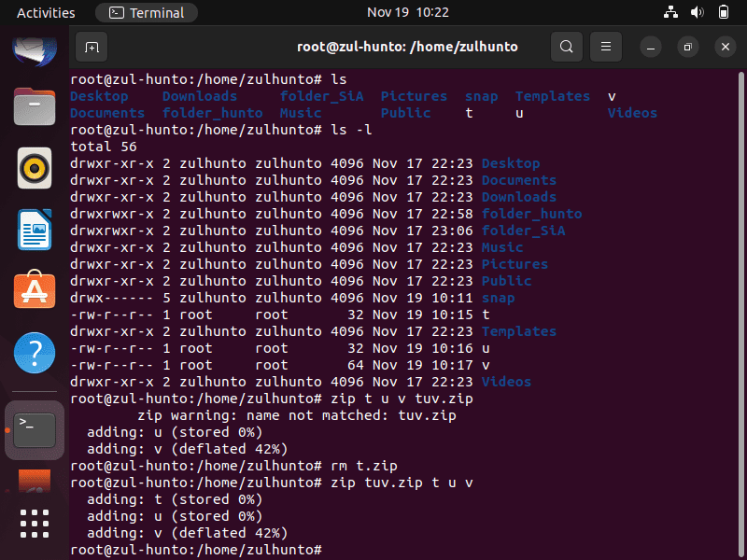Open Ubuntu Software store icon
747x560 pixels.
[35, 289]
